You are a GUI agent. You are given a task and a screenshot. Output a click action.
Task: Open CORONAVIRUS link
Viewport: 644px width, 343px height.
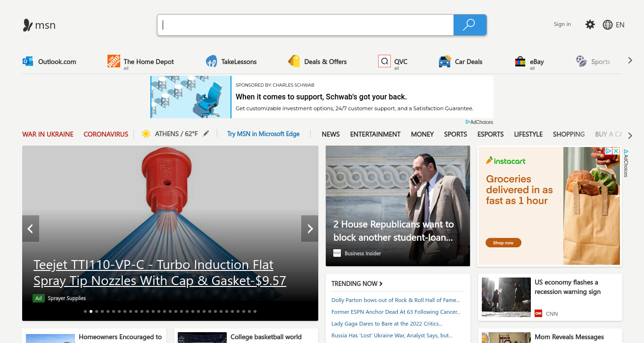tap(106, 134)
